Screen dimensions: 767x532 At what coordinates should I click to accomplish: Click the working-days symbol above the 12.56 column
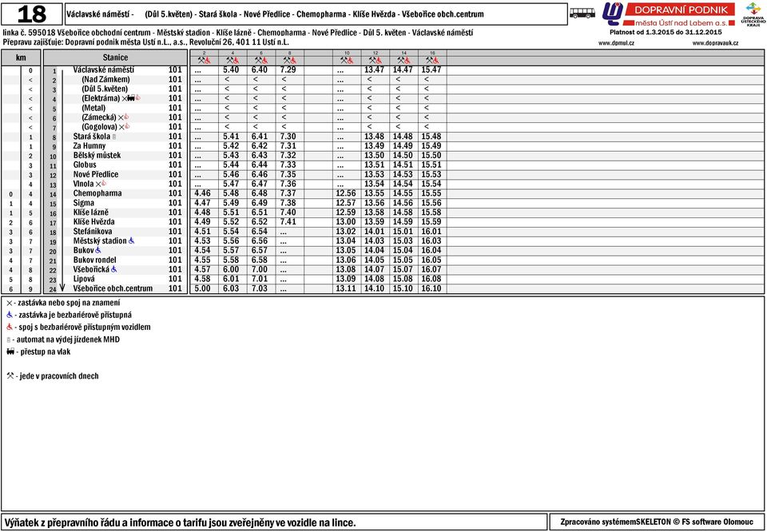pos(344,61)
